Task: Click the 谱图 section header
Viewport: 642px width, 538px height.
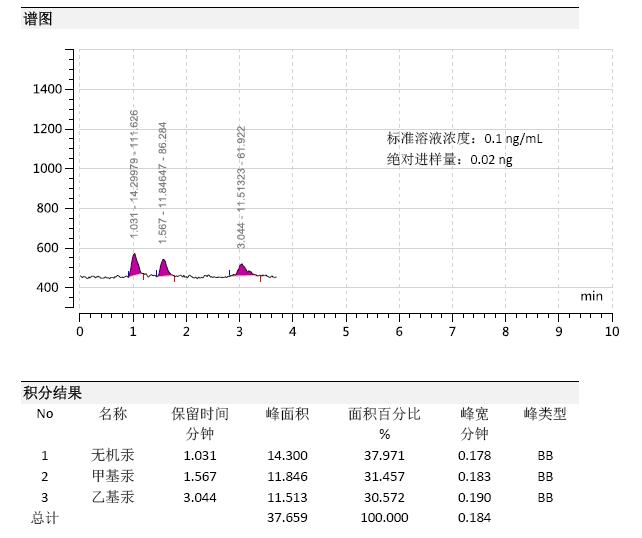Action: click(37, 19)
